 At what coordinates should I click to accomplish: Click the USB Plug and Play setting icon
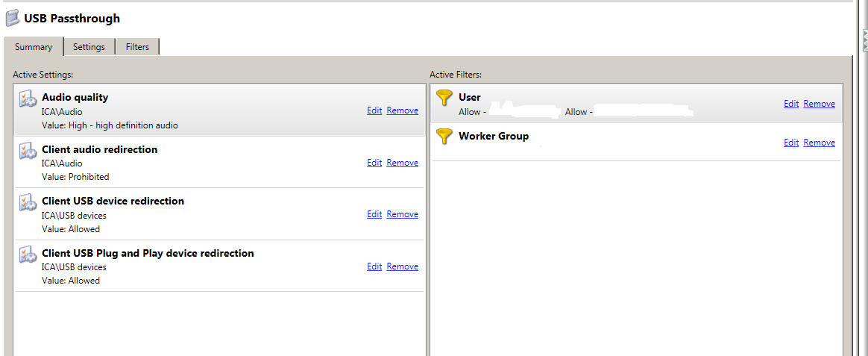(x=28, y=255)
